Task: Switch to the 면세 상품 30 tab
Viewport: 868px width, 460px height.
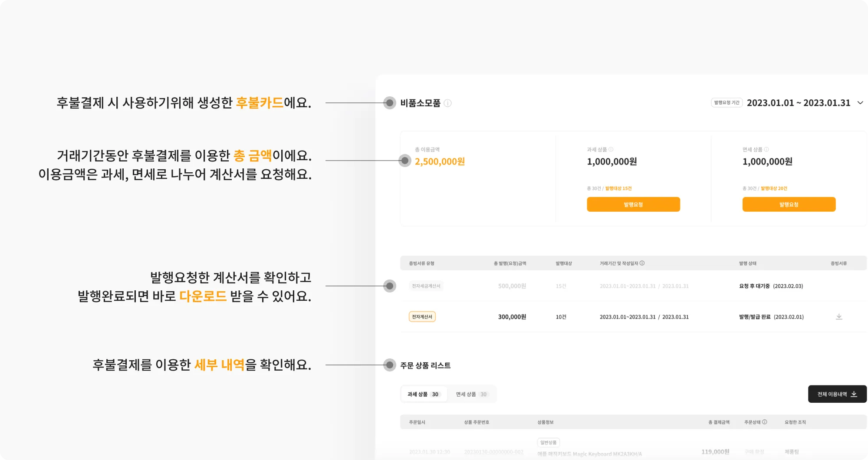Action: (471, 394)
